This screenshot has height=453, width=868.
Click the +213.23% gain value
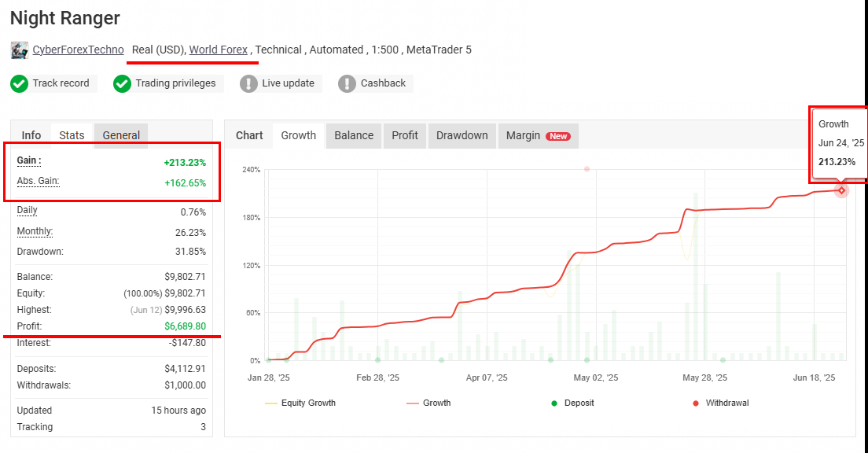click(185, 162)
